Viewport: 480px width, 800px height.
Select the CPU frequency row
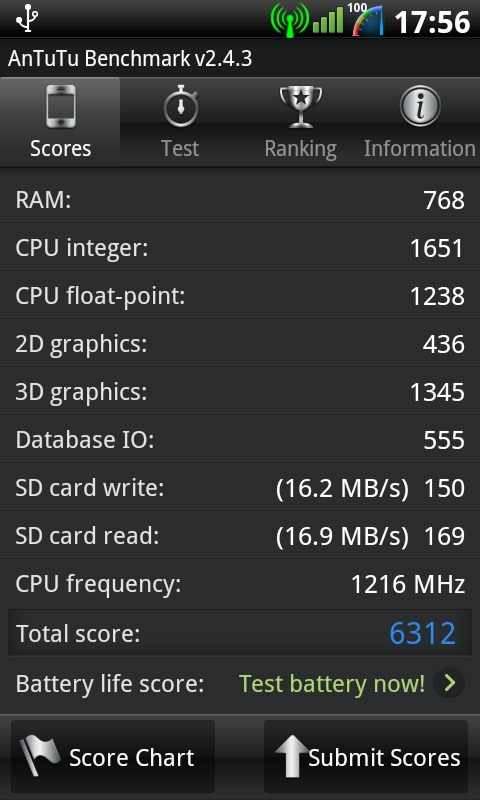coord(240,584)
